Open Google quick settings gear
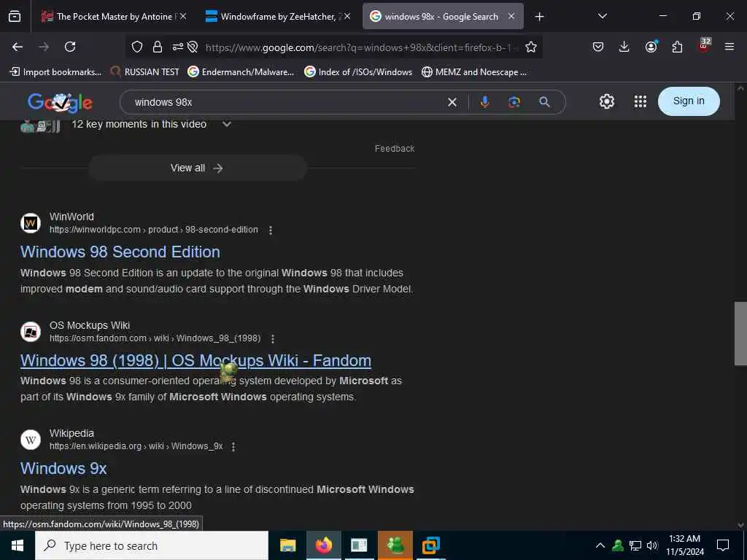Viewport: 747px width, 560px height. pyautogui.click(x=606, y=101)
